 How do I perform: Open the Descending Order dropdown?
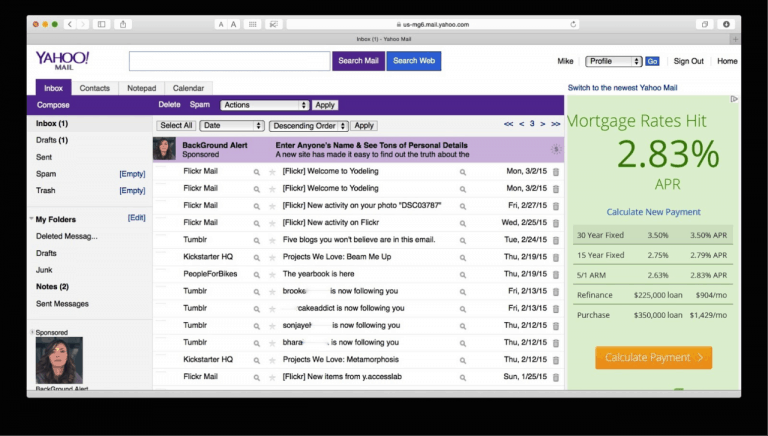coord(309,126)
